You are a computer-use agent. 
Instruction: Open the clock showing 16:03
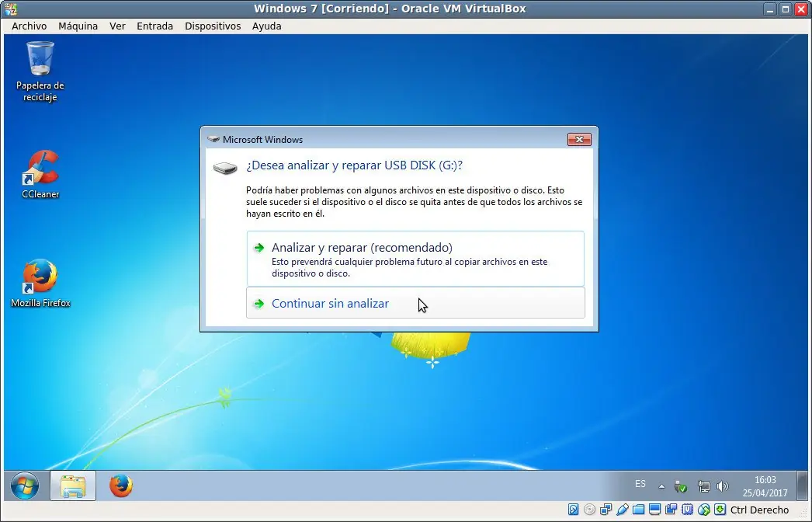(x=765, y=486)
